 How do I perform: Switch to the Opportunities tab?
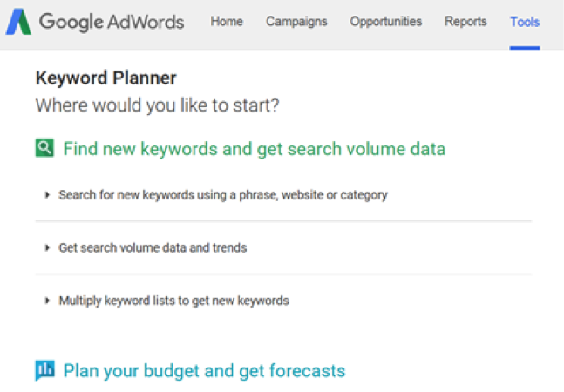point(385,22)
